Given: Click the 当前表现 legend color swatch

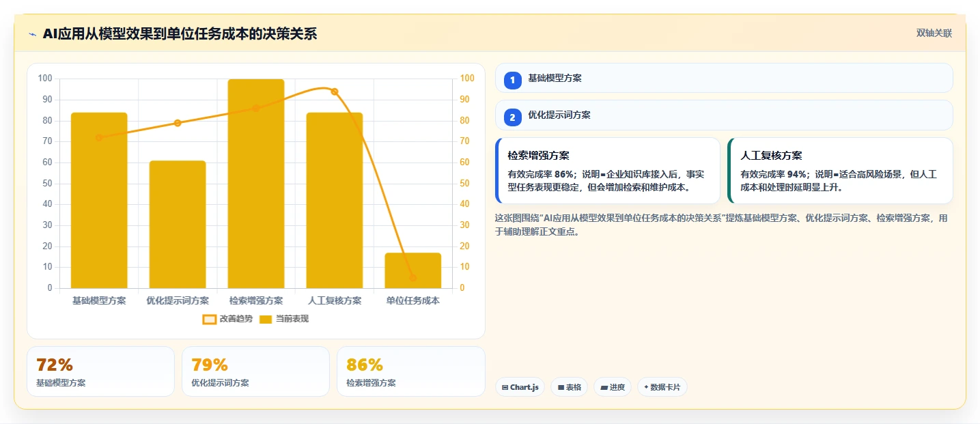Looking at the screenshot, I should 266,320.
